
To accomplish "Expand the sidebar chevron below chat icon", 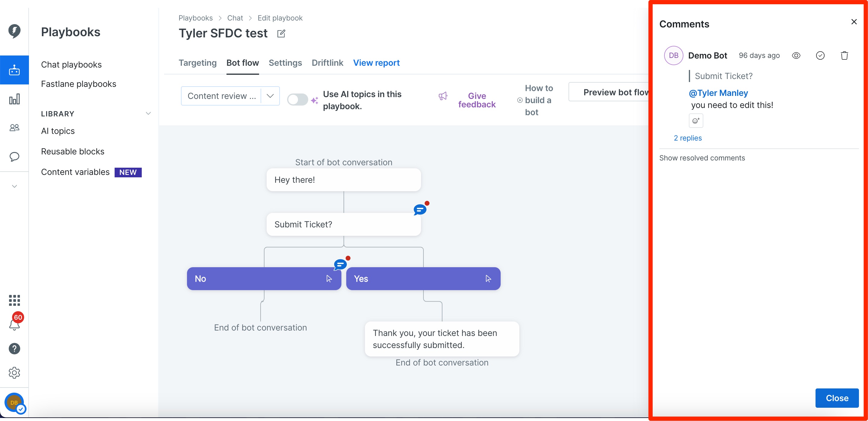I will [14, 186].
